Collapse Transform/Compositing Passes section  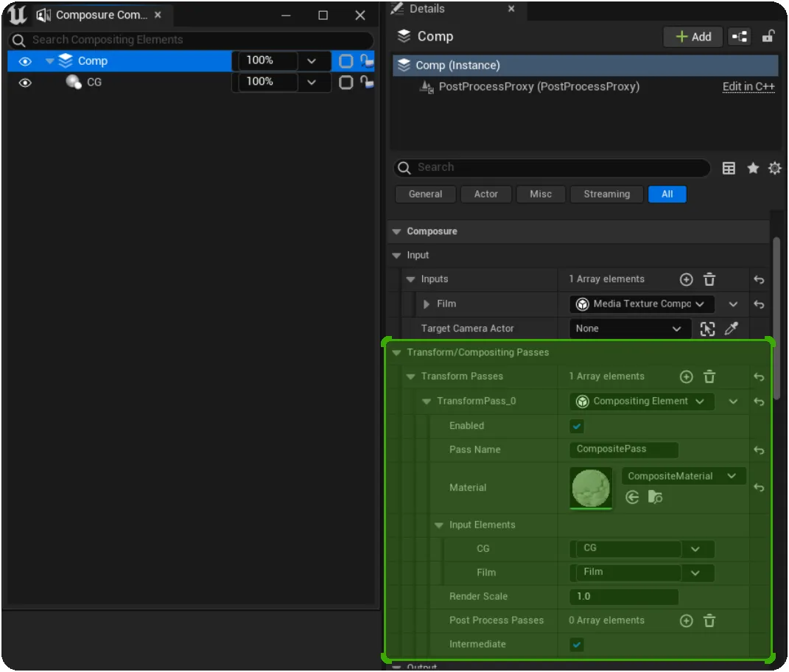tap(396, 353)
